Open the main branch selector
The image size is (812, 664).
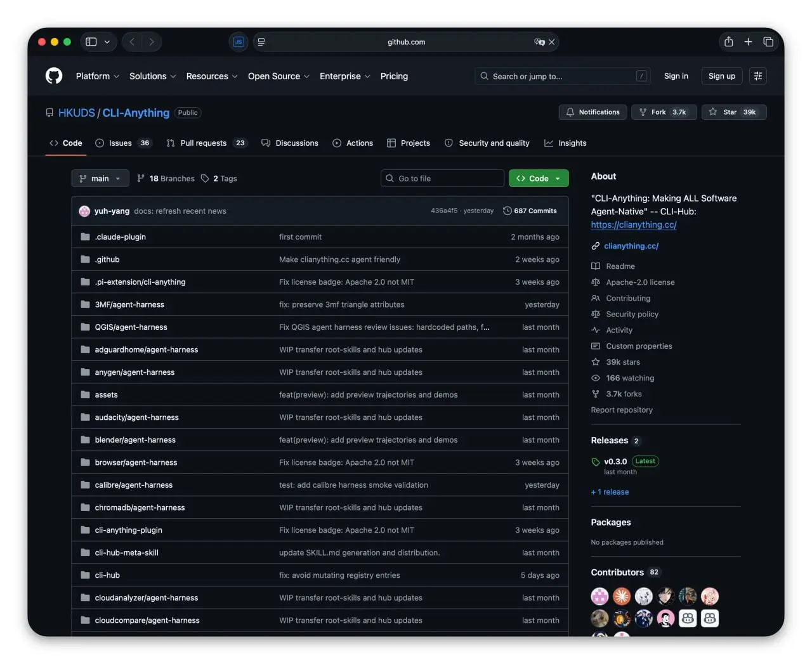click(100, 179)
